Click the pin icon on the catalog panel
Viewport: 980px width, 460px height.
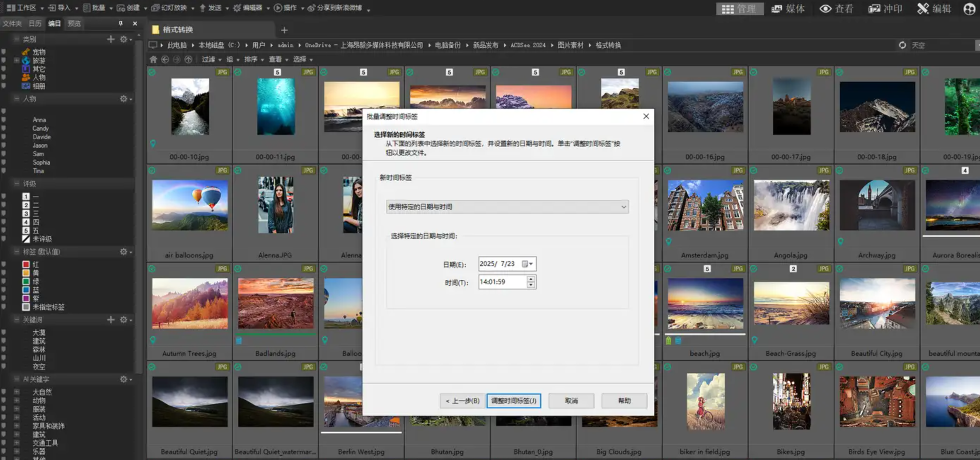coord(121,23)
